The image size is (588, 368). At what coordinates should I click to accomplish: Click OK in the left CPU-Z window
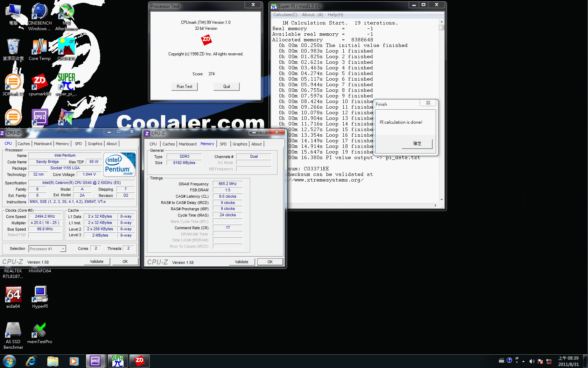click(125, 261)
